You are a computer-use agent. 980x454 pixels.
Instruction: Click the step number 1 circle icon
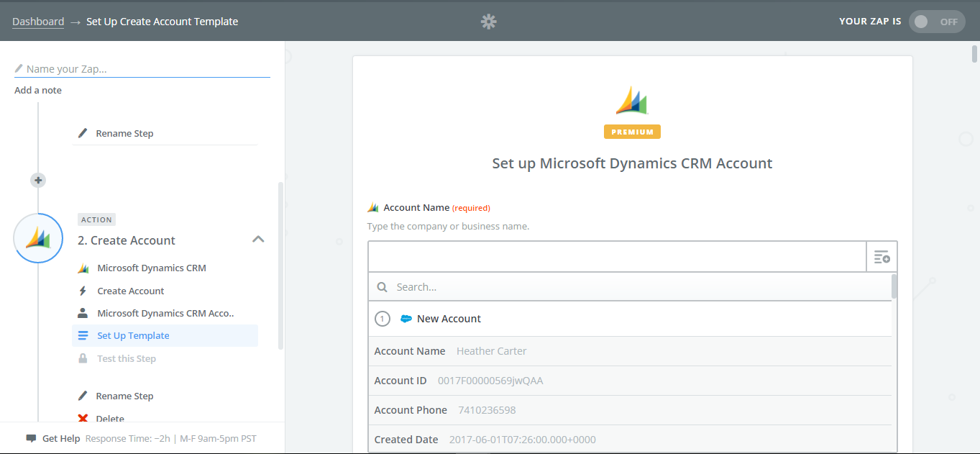tap(383, 319)
